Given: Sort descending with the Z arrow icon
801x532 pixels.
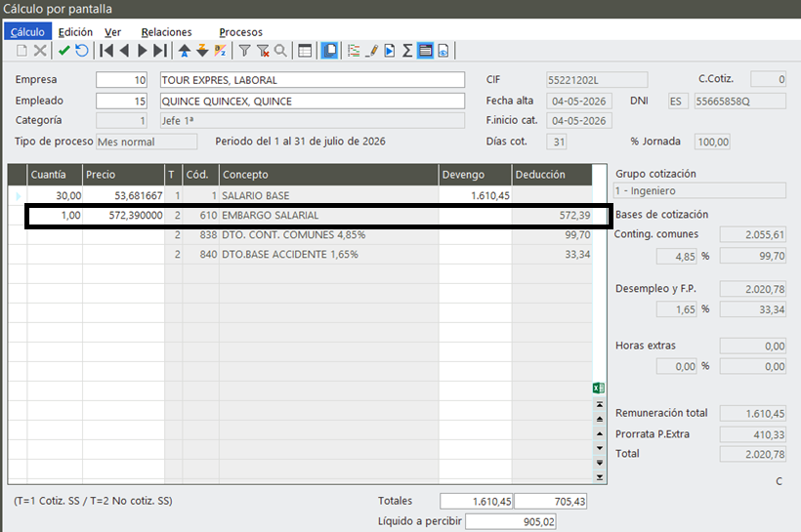Looking at the screenshot, I should (202, 51).
